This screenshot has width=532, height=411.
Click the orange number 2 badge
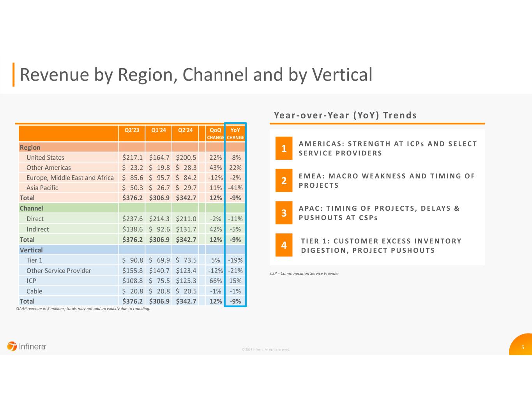pyautogui.click(x=284, y=180)
